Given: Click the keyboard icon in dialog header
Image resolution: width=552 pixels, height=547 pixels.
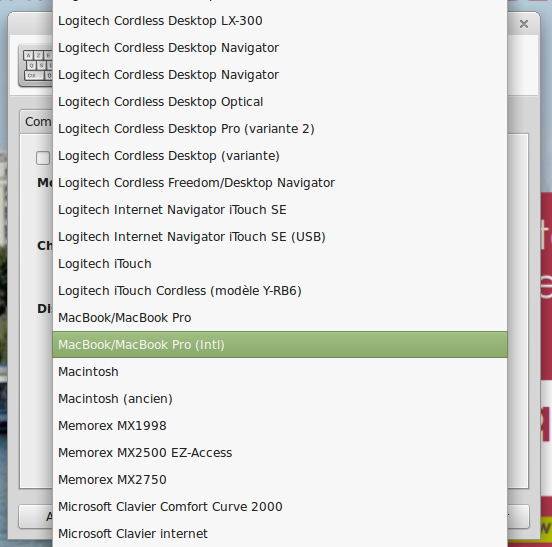Looking at the screenshot, I should tap(36, 65).
